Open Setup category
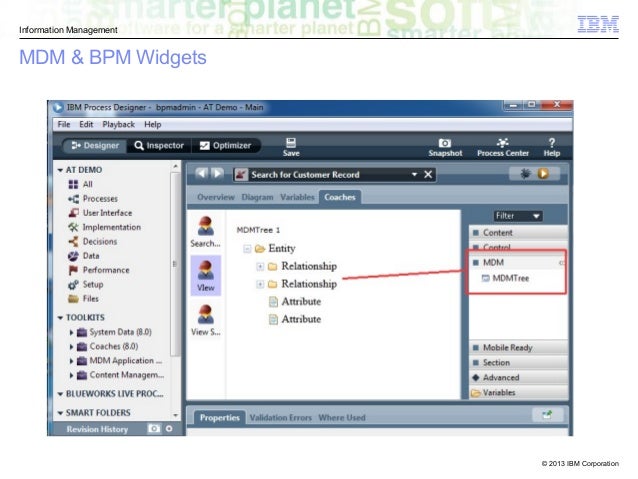 [x=85, y=284]
